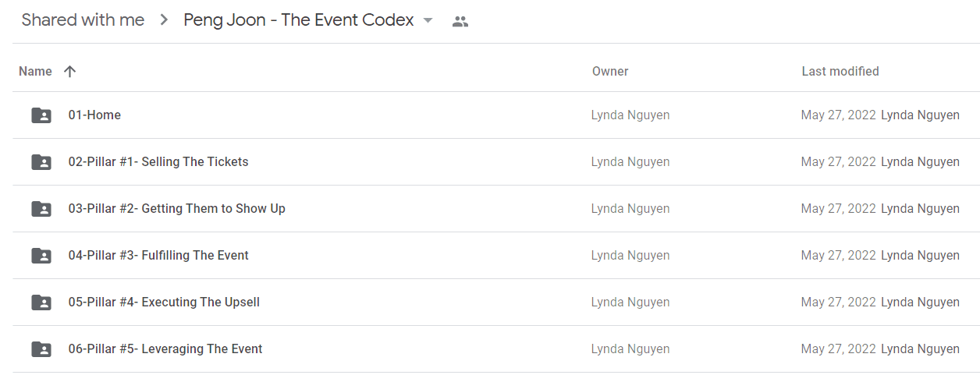This screenshot has height=375, width=980.
Task: Select 02-Pillar #1- Selling The Tickets
Action: tap(158, 162)
